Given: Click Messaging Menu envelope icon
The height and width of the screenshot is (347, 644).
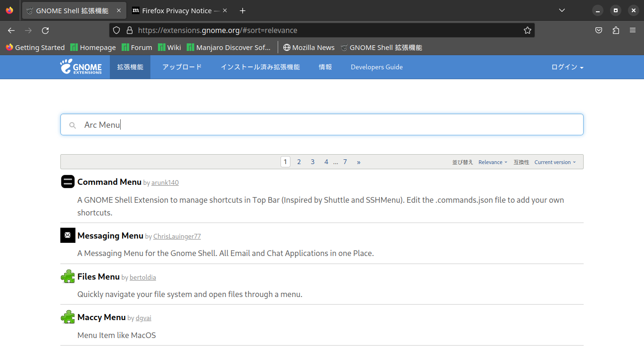Looking at the screenshot, I should pyautogui.click(x=68, y=235).
